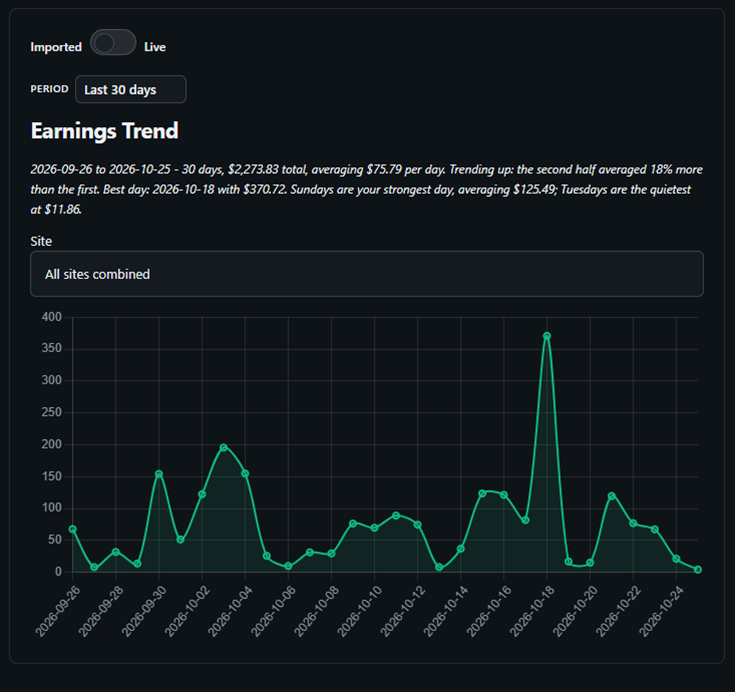Click the x-axis label '2026-10-04'

230,611
